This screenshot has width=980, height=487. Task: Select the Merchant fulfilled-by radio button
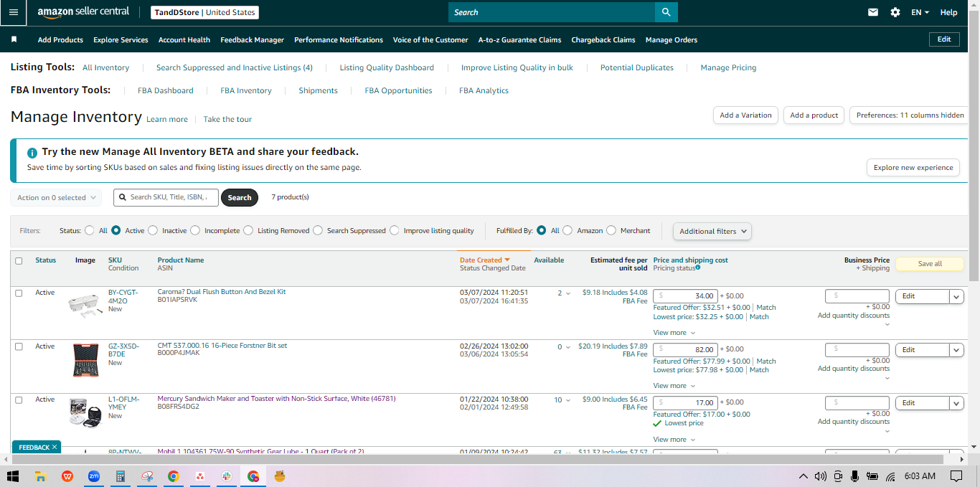point(611,230)
